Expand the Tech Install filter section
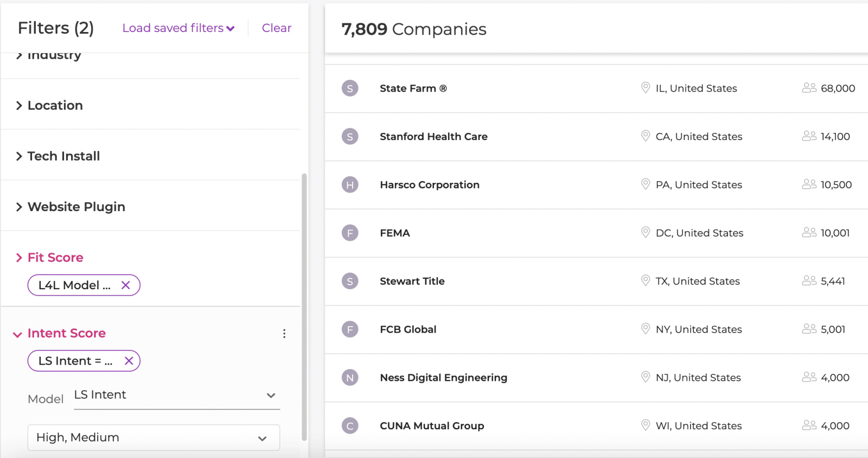Viewport: 868px width, 458px height. point(58,156)
